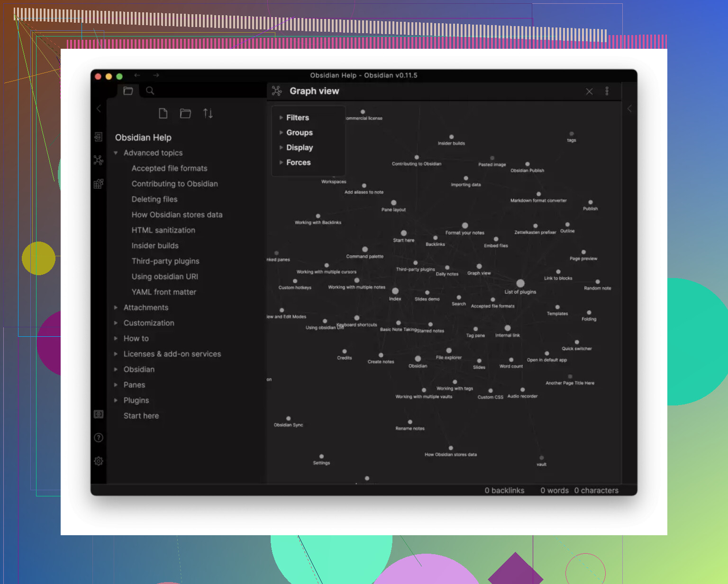The image size is (728, 584).
Task: Open the file explorer tab icon
Action: click(128, 90)
